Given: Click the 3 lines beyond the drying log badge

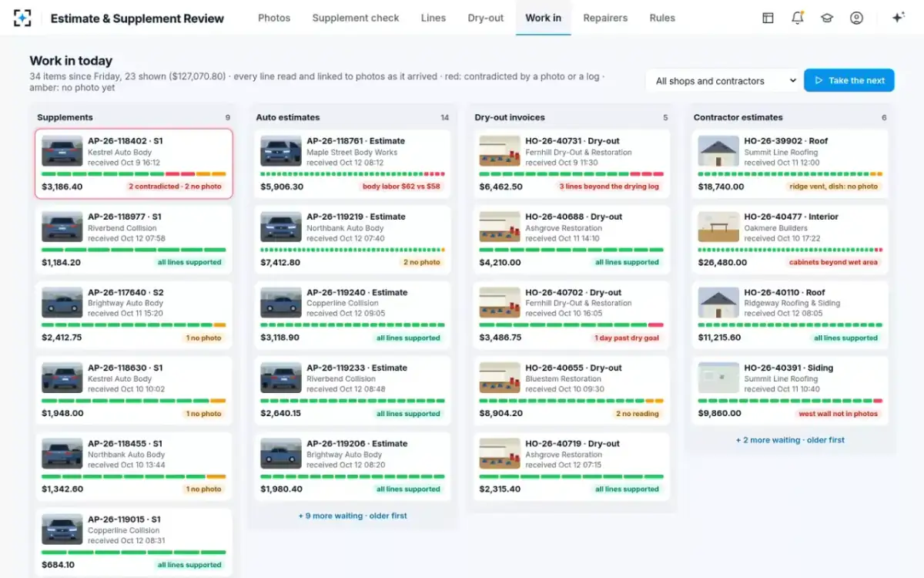Looking at the screenshot, I should [609, 187].
